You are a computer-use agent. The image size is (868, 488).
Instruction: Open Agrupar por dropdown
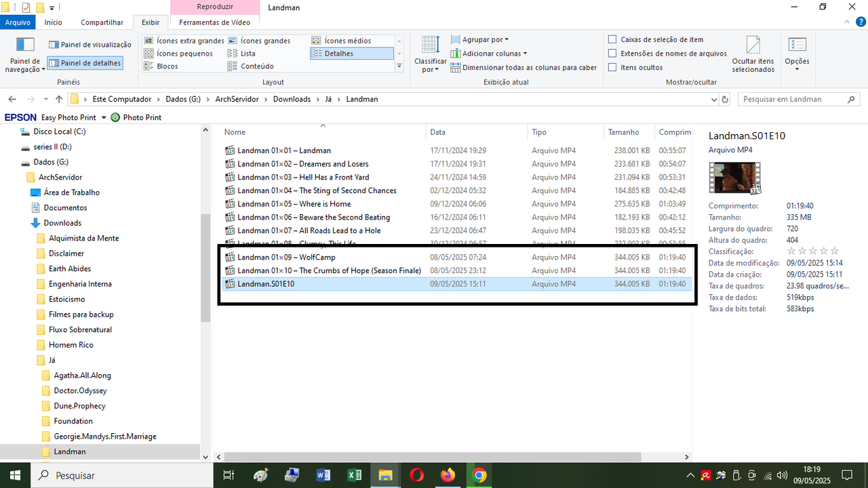pyautogui.click(x=479, y=39)
